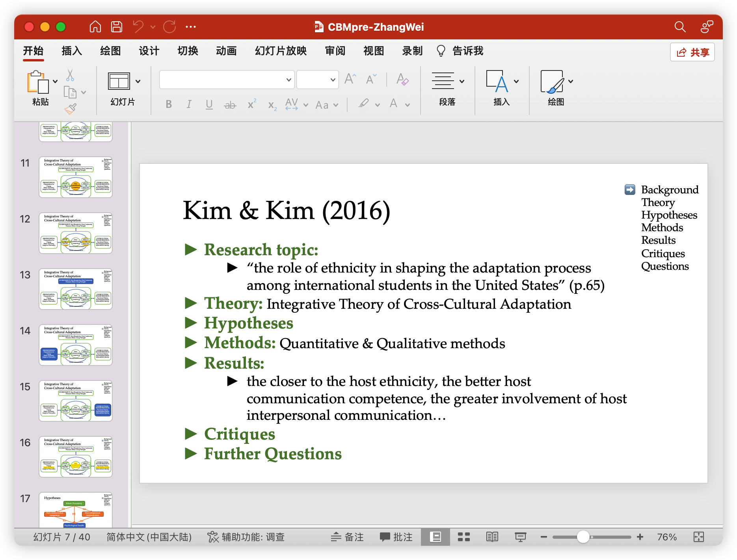Apply superscript formatting
Screen dimensions: 737x560
[x=251, y=104]
